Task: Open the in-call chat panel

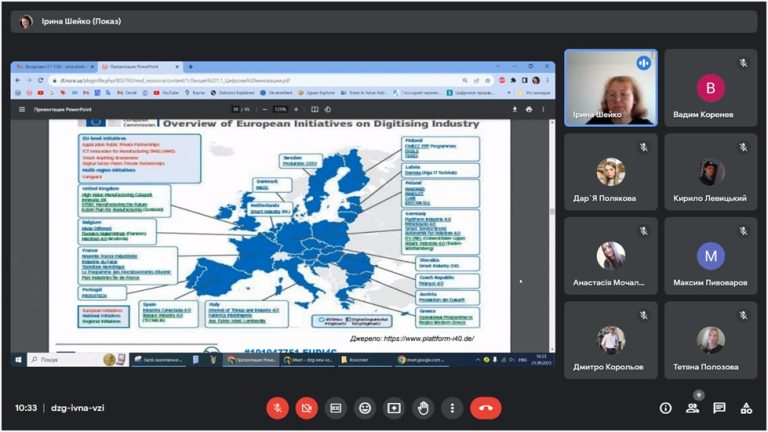Action: click(719, 408)
